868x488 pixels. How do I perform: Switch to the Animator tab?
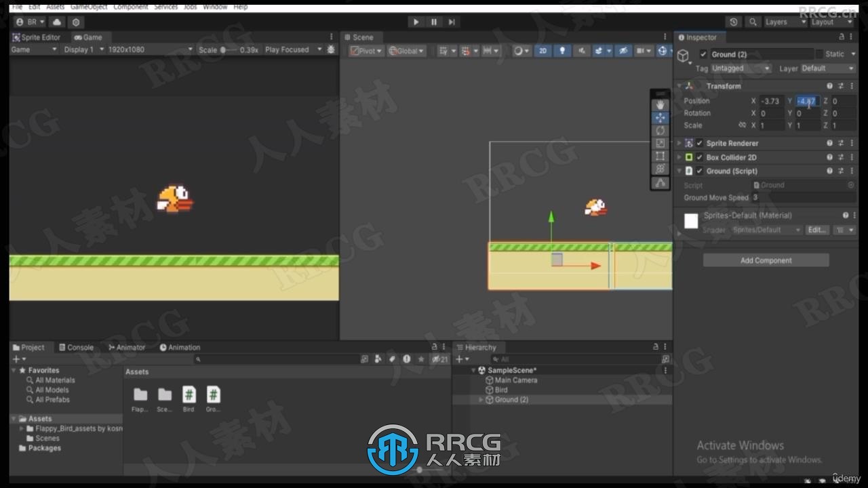pyautogui.click(x=127, y=347)
